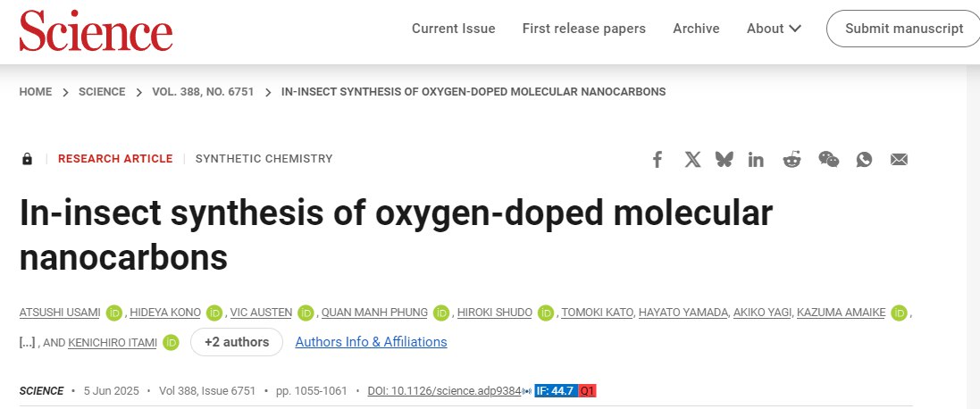980x409 pixels.
Task: Open First release papers nav item
Action: click(583, 28)
